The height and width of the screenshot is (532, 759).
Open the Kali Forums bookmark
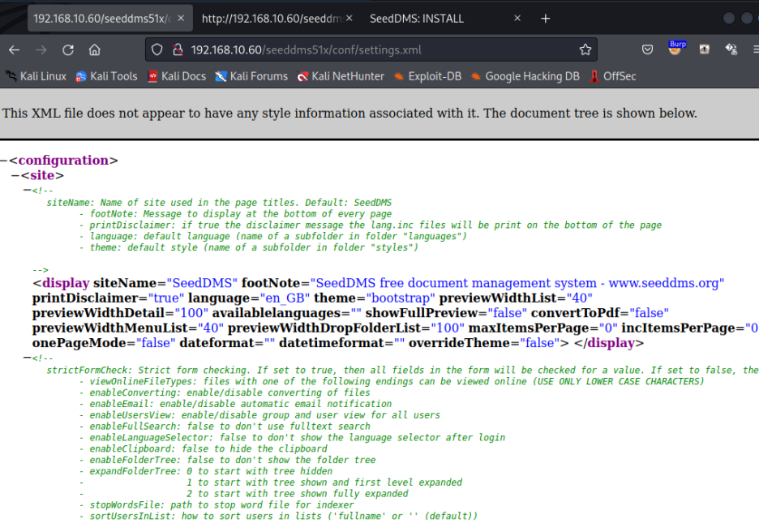click(x=251, y=76)
